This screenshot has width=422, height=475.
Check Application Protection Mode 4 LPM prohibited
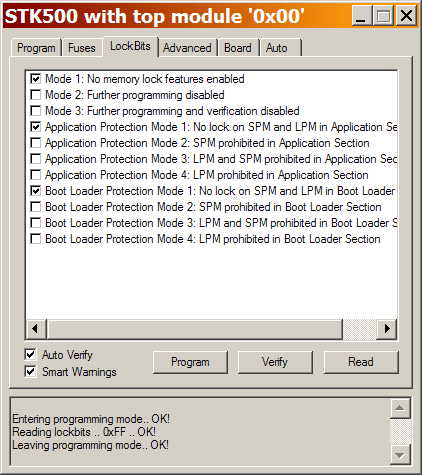click(35, 175)
